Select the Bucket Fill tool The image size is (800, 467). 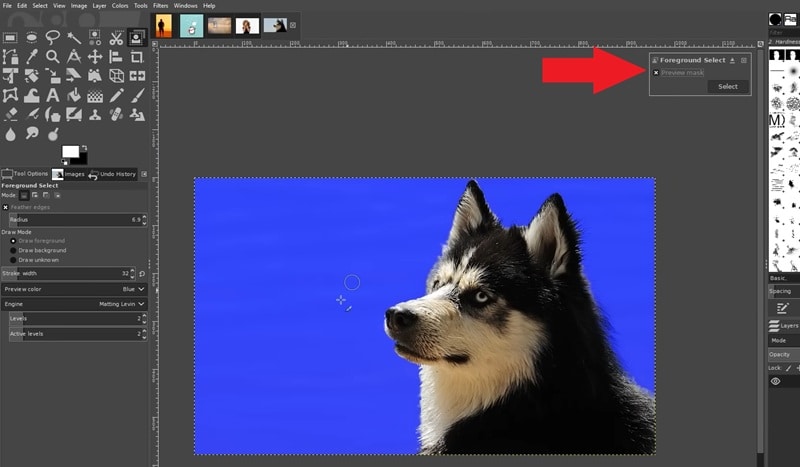[74, 95]
